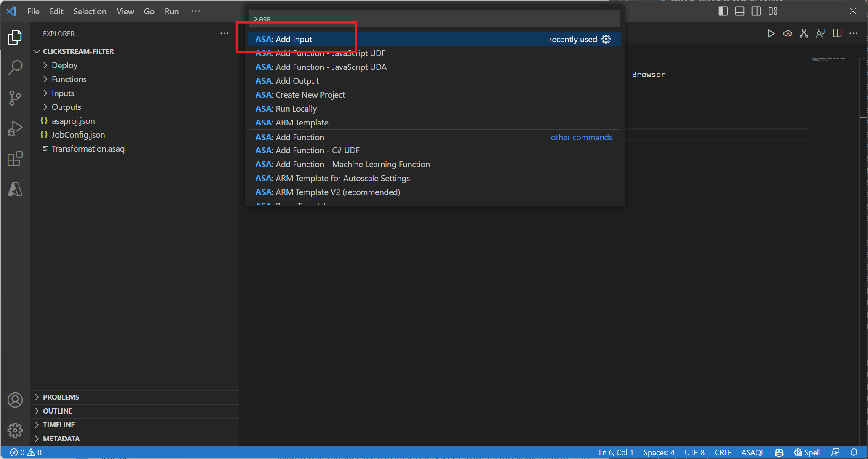Image resolution: width=868 pixels, height=459 pixels.
Task: Open the Settings gear icon in command palette
Action: [606, 39]
